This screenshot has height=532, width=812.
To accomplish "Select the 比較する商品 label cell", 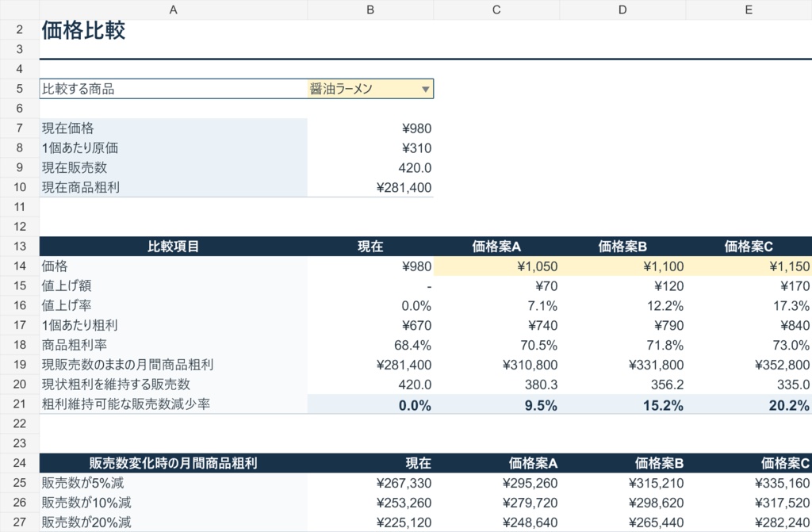I will (x=174, y=89).
